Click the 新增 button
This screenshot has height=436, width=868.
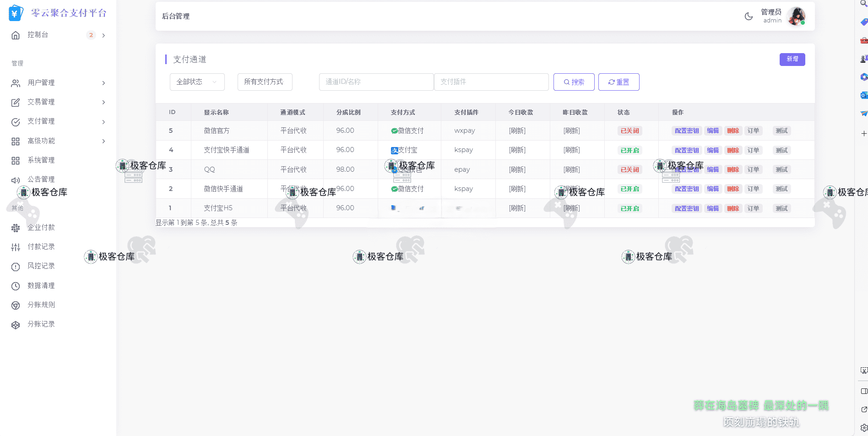tap(792, 59)
